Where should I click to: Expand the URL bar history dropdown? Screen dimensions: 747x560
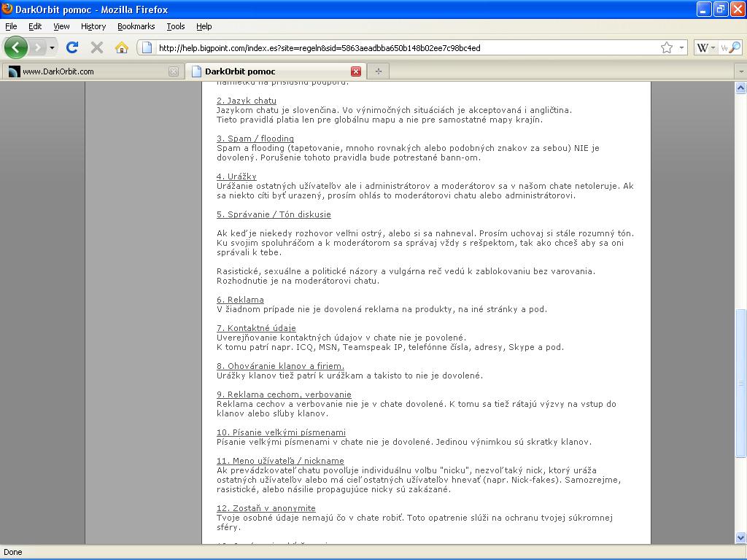pyautogui.click(x=682, y=47)
